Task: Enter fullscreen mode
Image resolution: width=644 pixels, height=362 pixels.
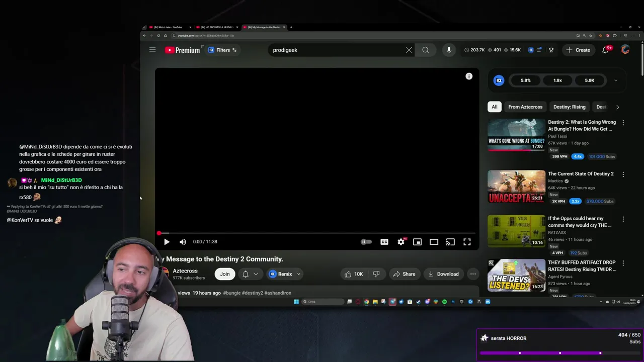Action: point(467,242)
